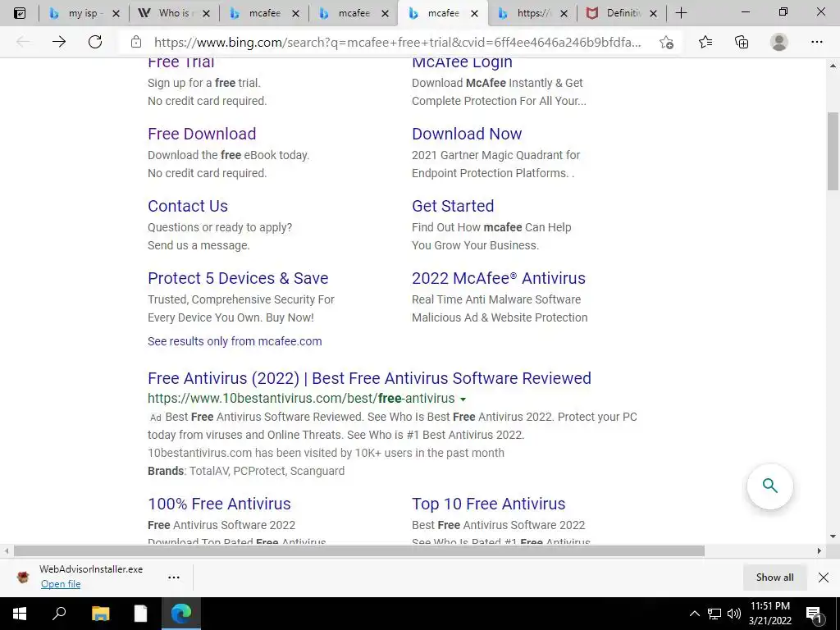This screenshot has height=630, width=840.
Task: Open the user profile icon
Action: click(x=779, y=42)
